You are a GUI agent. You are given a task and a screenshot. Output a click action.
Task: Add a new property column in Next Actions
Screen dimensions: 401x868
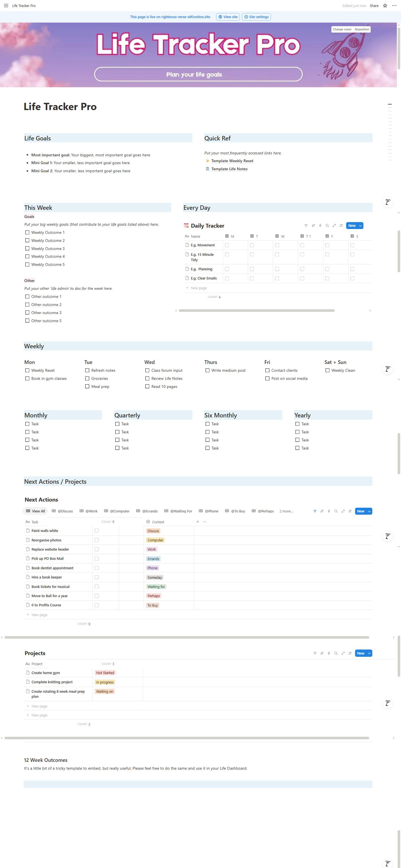tap(198, 522)
